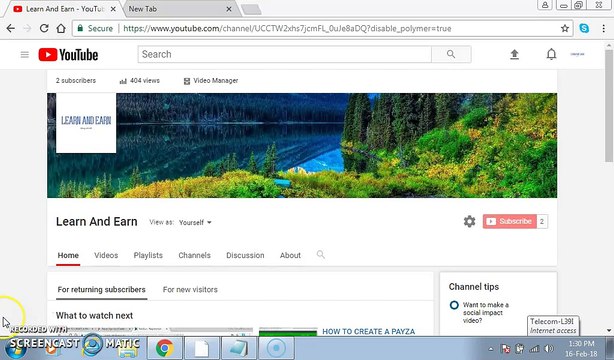The image size is (614, 360).
Task: Reload the page with refresh icon
Action: pos(44,28)
